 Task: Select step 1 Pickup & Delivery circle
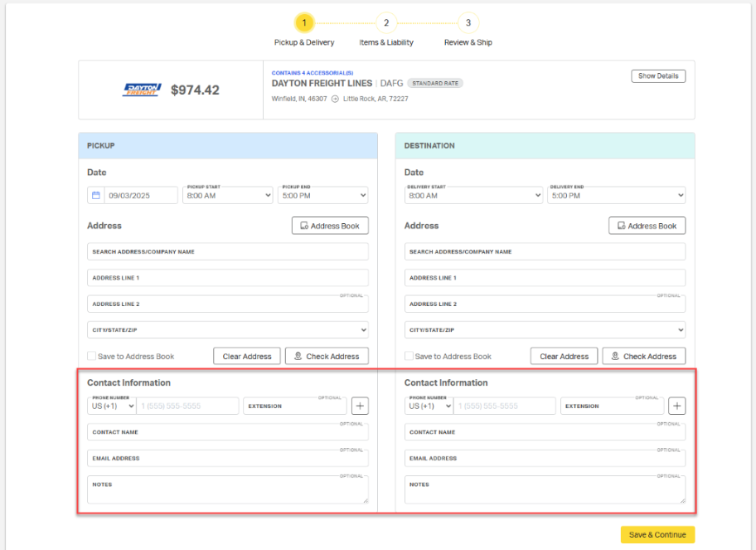[x=304, y=23]
